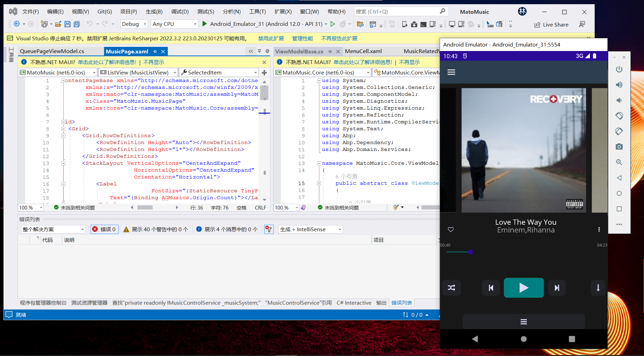Favorite the song with heart icon
644x356 pixels.
click(450, 230)
